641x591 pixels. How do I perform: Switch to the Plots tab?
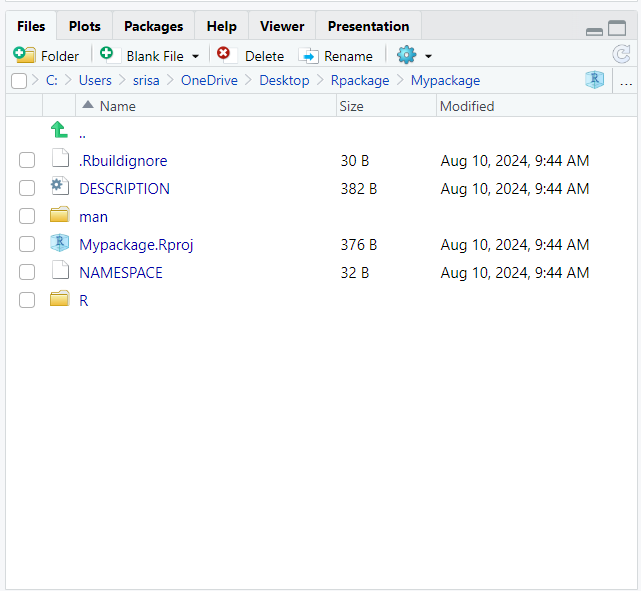point(85,26)
